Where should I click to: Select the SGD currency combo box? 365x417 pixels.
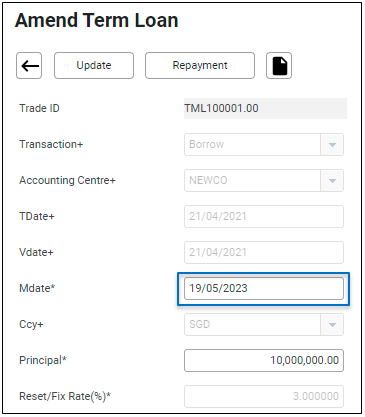click(264, 325)
